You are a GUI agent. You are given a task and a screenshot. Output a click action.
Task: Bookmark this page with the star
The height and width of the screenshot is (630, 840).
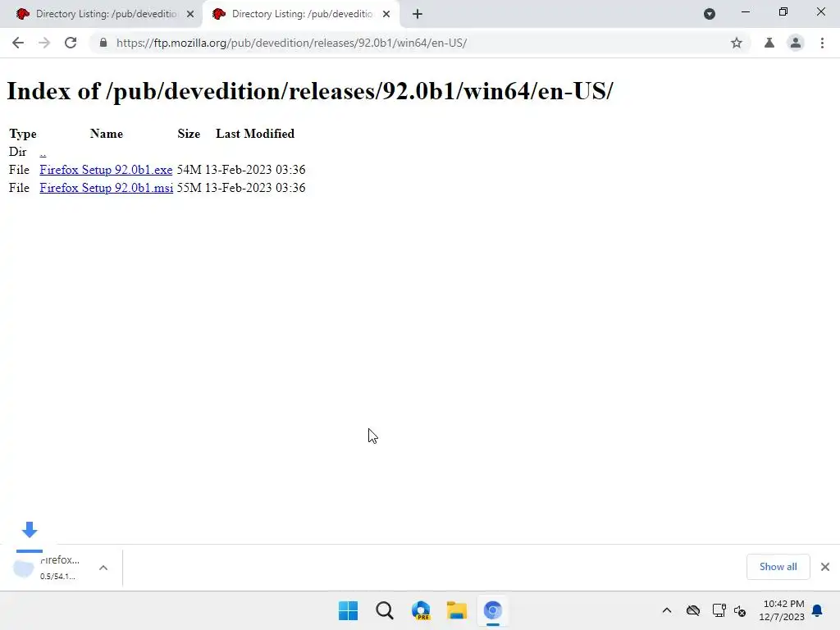[737, 43]
